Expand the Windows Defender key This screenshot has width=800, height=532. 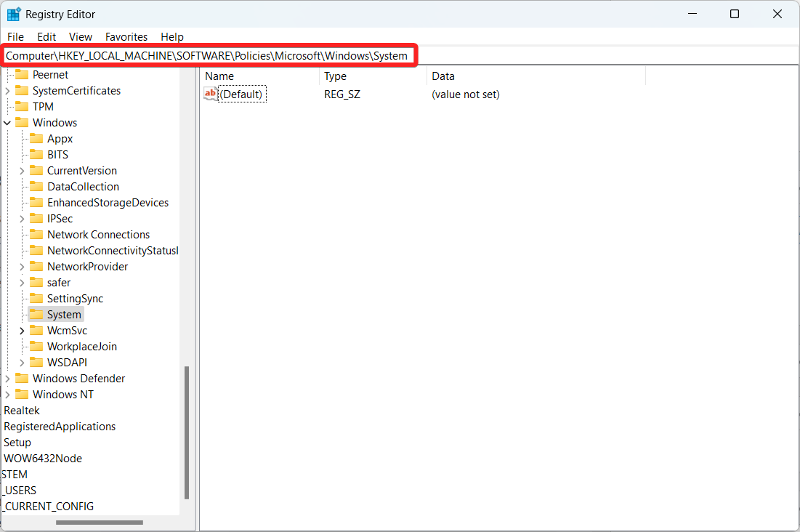pos(7,378)
